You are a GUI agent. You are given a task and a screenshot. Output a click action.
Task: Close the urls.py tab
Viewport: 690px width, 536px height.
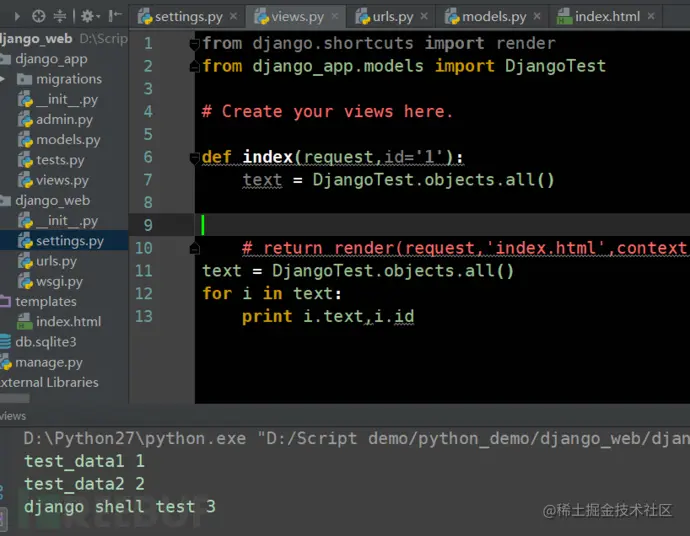click(424, 16)
